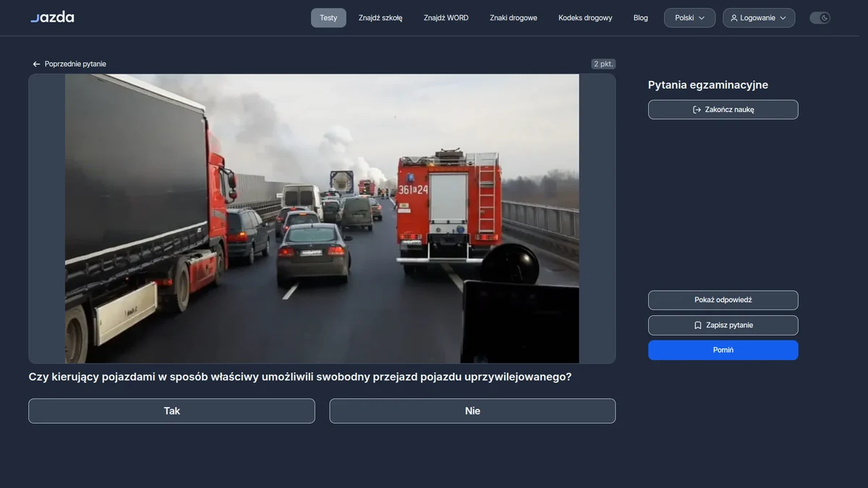
Task: Open Znajdź WORD page
Action: pos(446,18)
